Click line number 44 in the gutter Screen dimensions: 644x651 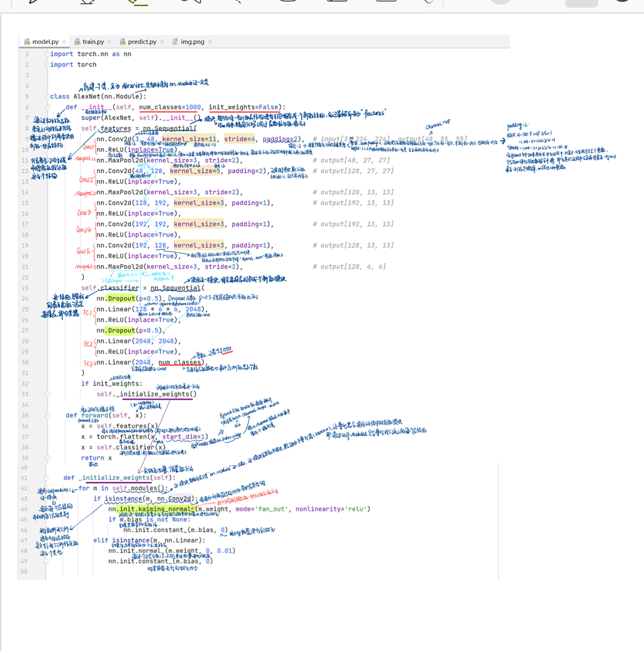(24, 509)
